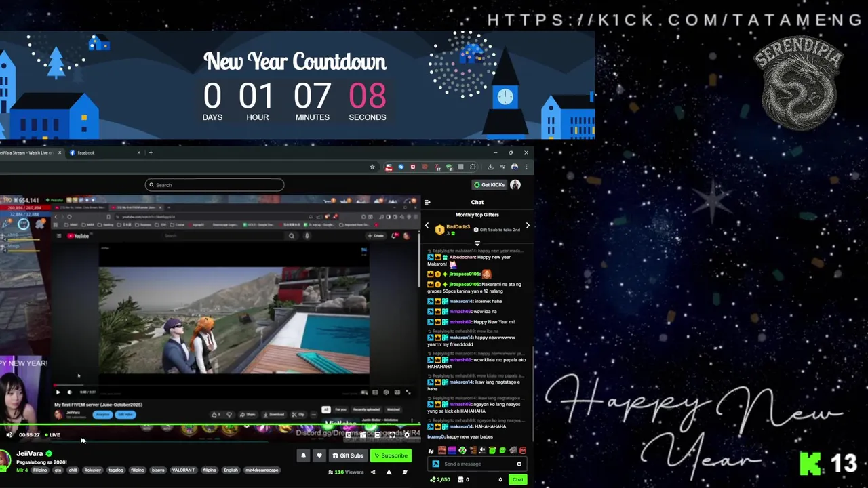The image size is (868, 488).
Task: Collapse the chat panel arrow icon
Action: pyautogui.click(x=427, y=202)
